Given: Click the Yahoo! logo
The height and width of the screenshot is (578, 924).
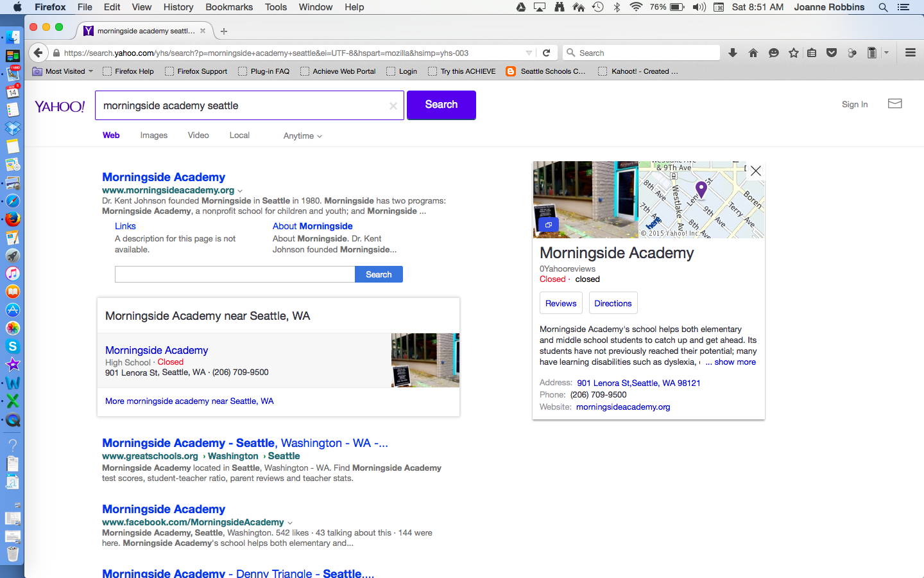Looking at the screenshot, I should [x=60, y=106].
